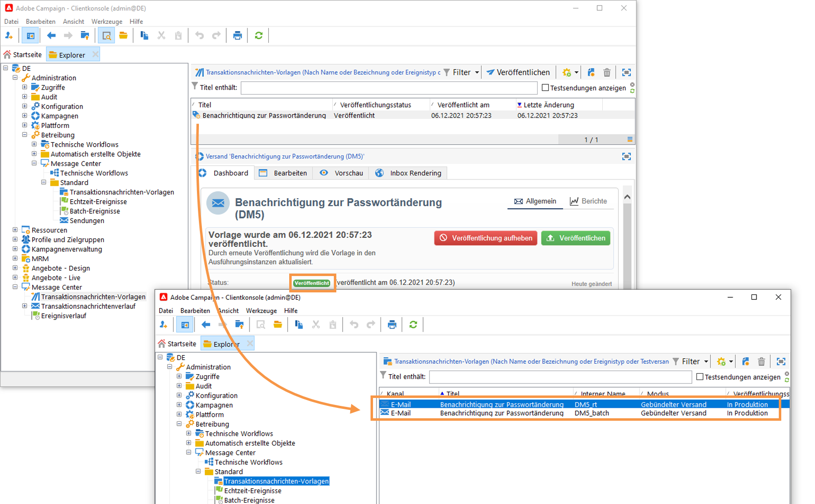Open the gear actions dropdown in the front window

pyautogui.click(x=724, y=362)
